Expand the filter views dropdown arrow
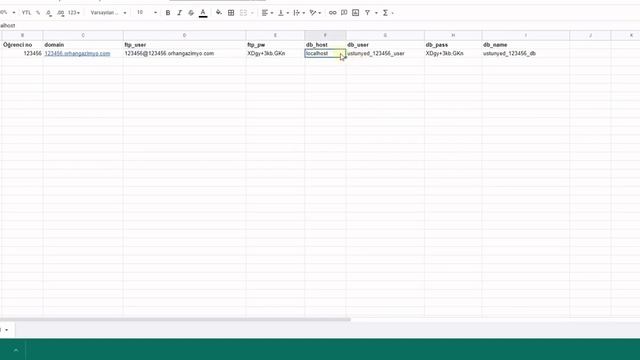Viewport: 640px width, 360px height. pyautogui.click(x=376, y=13)
